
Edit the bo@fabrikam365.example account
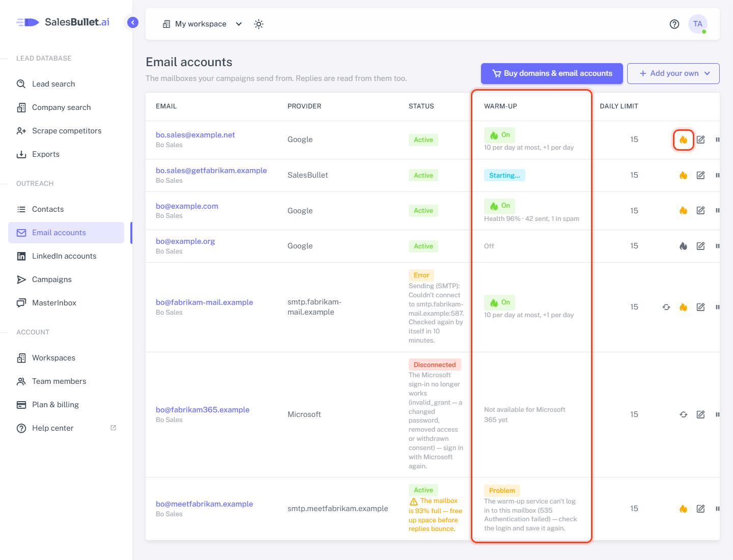(x=701, y=414)
